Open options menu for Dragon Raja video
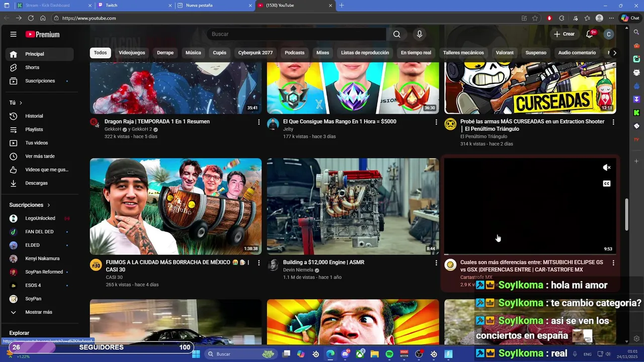644x362 pixels. (259, 122)
